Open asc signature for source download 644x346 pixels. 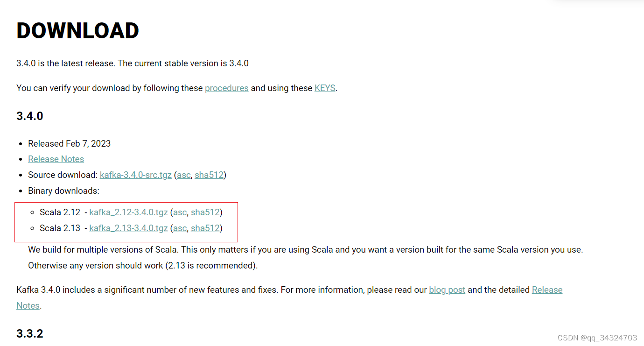click(x=183, y=175)
